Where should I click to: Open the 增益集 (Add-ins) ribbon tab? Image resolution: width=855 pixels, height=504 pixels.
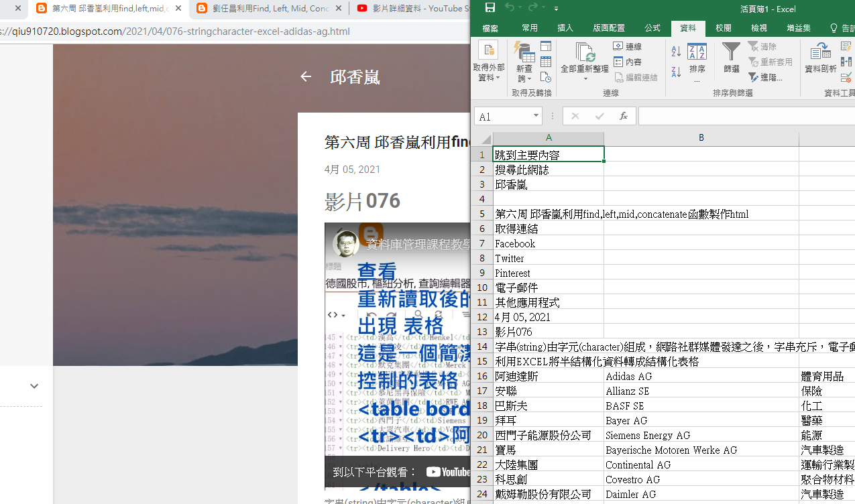(x=799, y=28)
